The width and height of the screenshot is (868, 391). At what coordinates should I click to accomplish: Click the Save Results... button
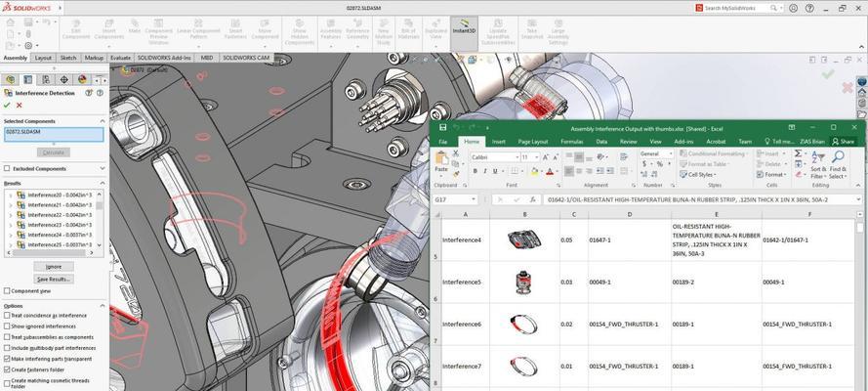tap(54, 279)
